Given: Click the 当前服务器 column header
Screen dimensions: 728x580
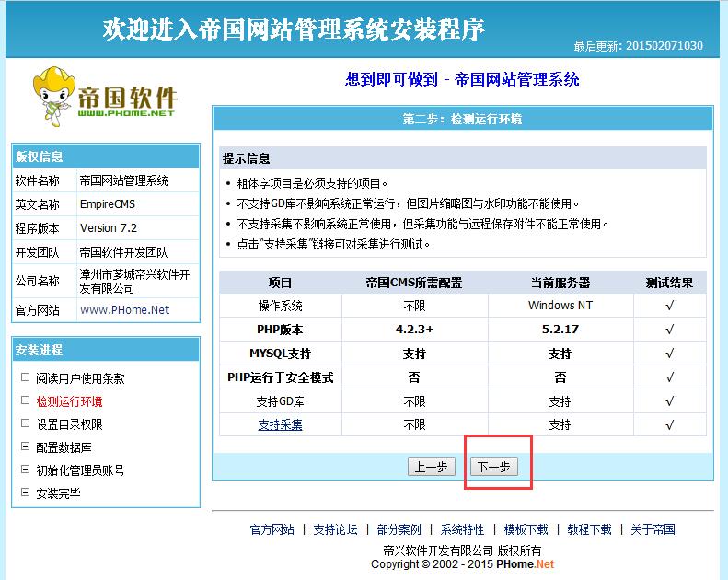Looking at the screenshot, I should [560, 283].
